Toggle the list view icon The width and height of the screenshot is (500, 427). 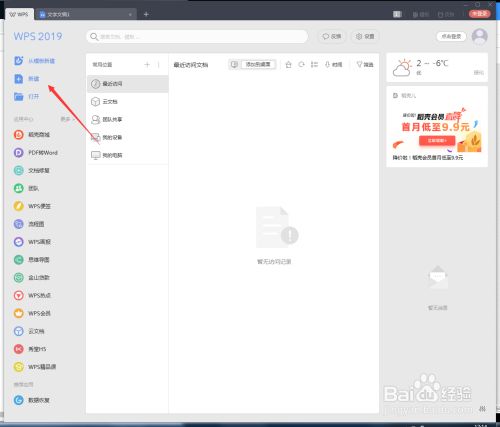[x=314, y=64]
